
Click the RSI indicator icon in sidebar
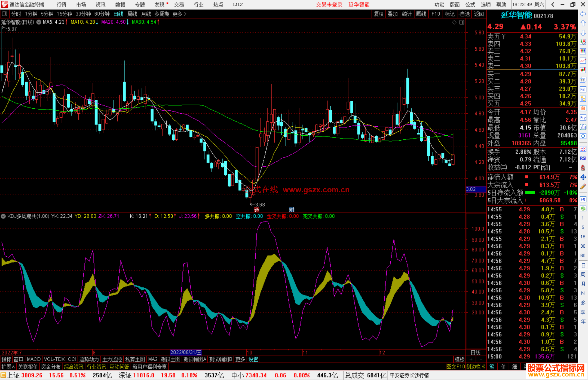(583, 158)
